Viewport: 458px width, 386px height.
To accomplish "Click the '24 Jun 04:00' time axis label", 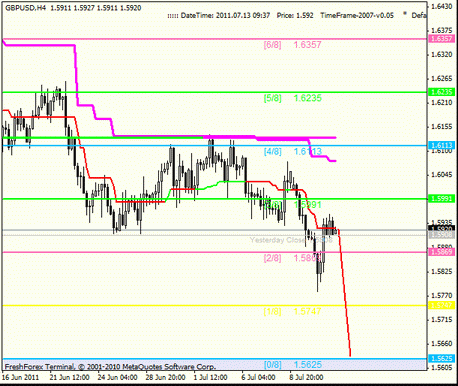I will pos(117,378).
